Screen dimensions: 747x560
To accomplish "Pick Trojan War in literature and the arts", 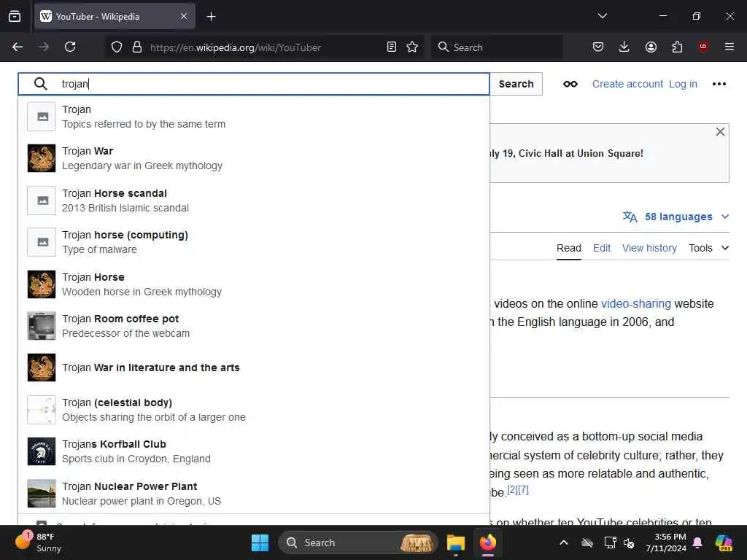I will pos(253,367).
